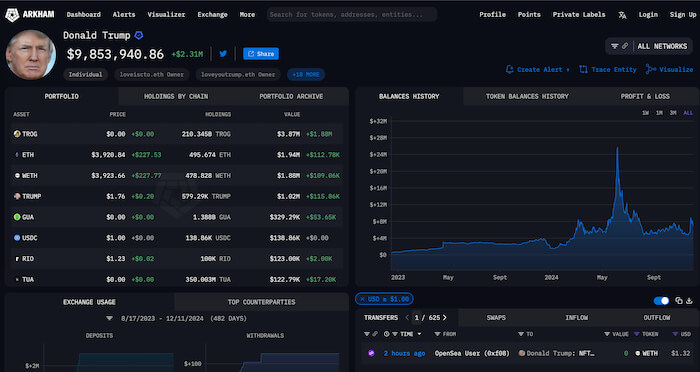Go to previous transfers page arrow
This screenshot has height=372, width=700.
coord(407,318)
